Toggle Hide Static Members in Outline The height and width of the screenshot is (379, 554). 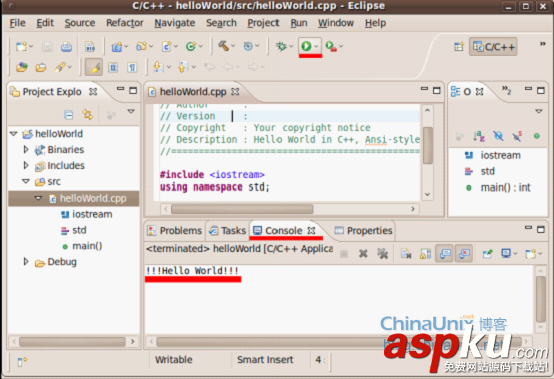tap(517, 136)
